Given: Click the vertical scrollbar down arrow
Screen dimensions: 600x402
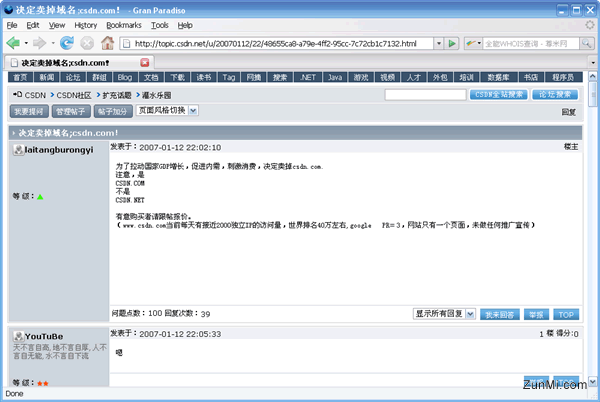Looking at the screenshot, I should (593, 381).
